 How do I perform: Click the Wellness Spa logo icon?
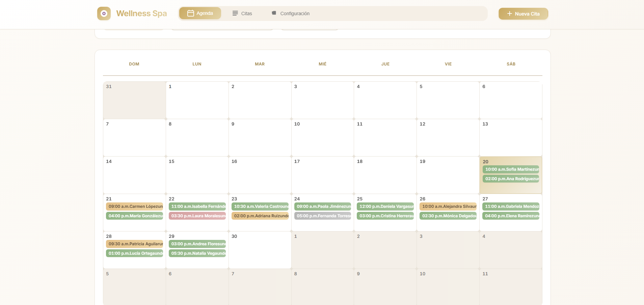[104, 13]
